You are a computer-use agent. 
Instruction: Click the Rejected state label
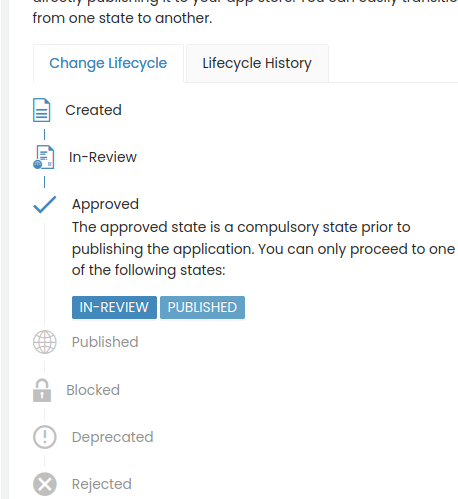tap(102, 484)
